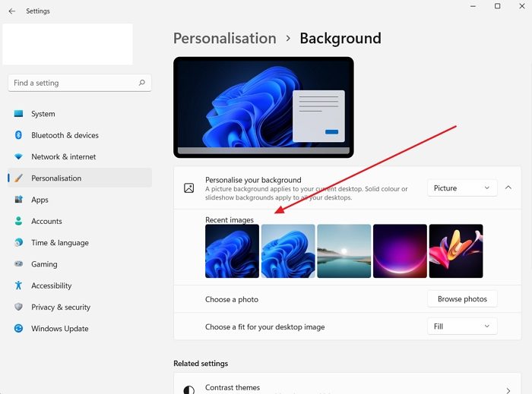Click the Privacy shield icon
Image resolution: width=532 pixels, height=394 pixels.
pyautogui.click(x=19, y=307)
